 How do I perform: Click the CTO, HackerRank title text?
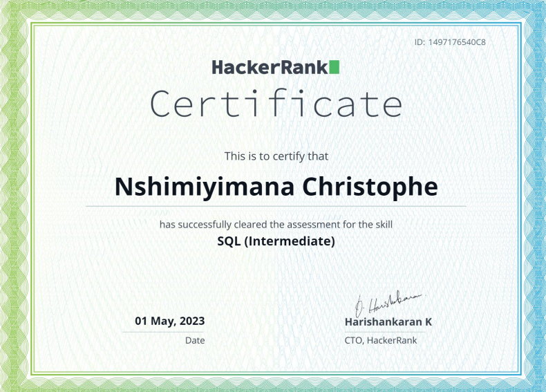(x=381, y=340)
